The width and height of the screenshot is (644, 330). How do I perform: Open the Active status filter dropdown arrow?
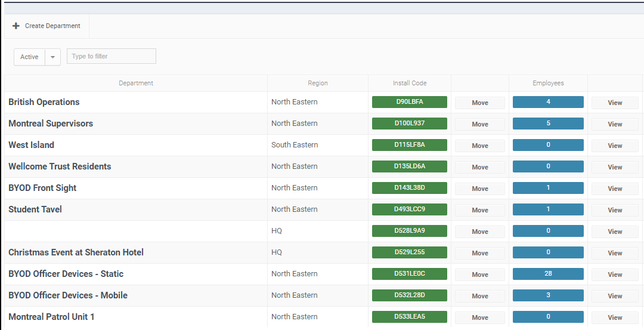(x=52, y=57)
